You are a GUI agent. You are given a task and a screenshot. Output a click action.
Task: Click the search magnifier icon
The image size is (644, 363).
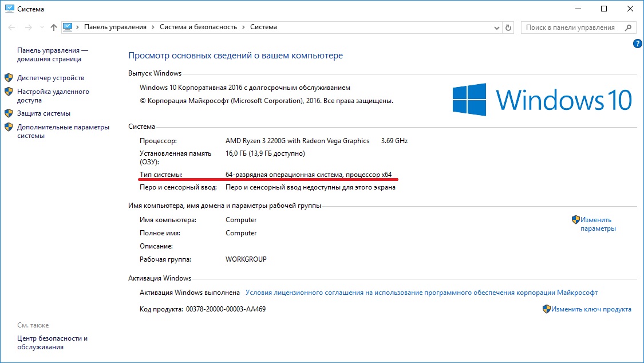click(628, 27)
